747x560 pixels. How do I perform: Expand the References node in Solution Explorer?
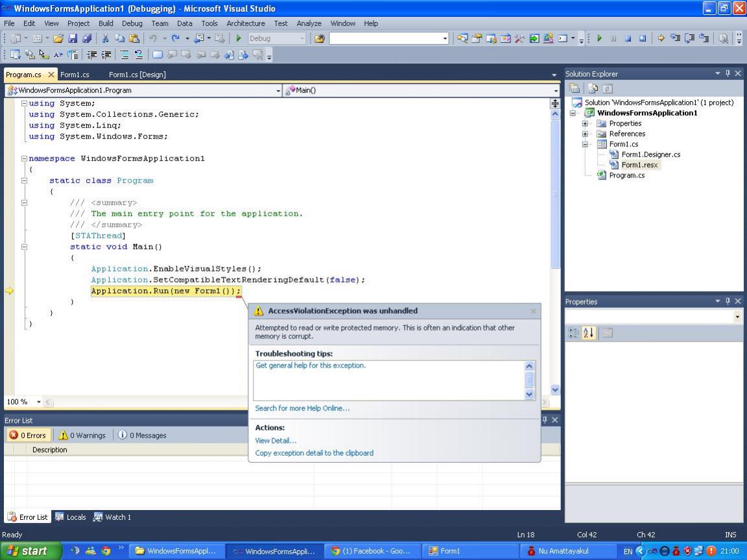click(x=585, y=134)
